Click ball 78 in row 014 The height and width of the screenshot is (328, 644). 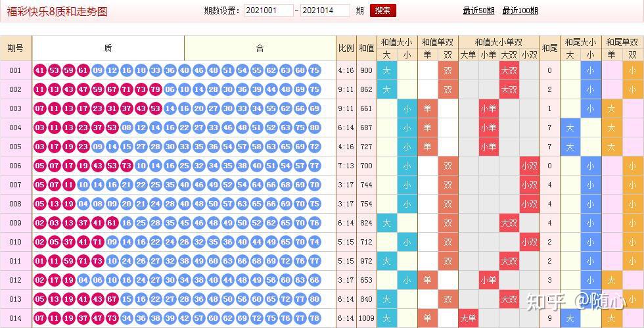(x=315, y=318)
